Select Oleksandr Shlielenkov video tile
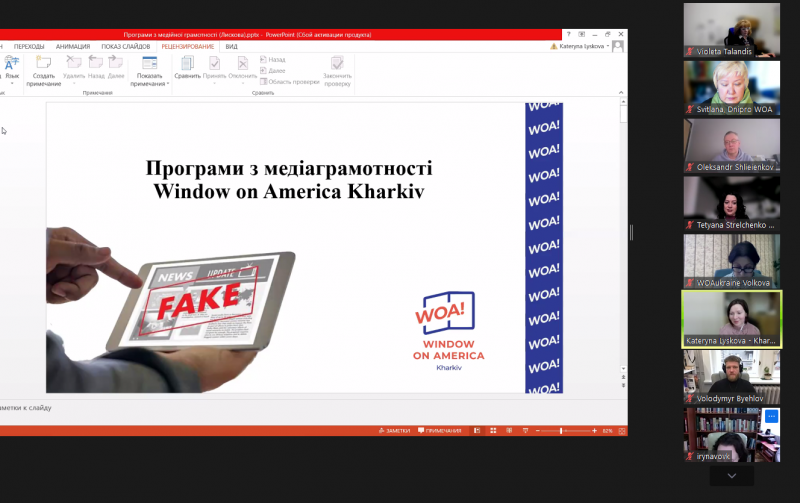The height and width of the screenshot is (503, 800). click(x=732, y=145)
